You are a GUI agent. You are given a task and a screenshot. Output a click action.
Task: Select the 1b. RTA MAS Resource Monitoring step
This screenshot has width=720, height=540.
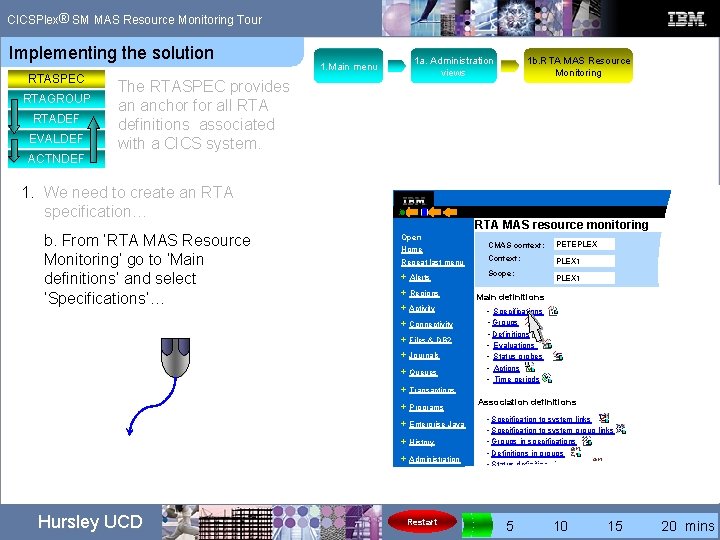tap(578, 66)
